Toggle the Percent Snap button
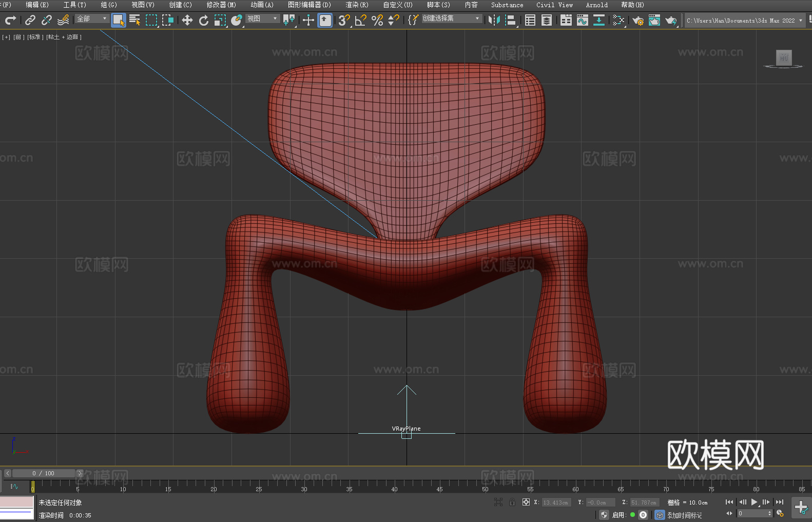 377,20
